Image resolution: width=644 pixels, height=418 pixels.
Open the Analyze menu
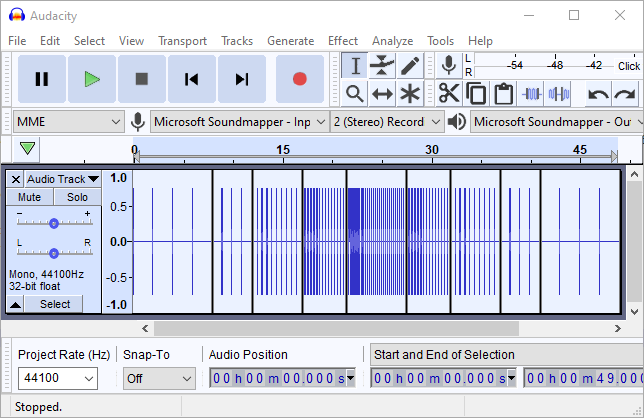click(x=392, y=41)
